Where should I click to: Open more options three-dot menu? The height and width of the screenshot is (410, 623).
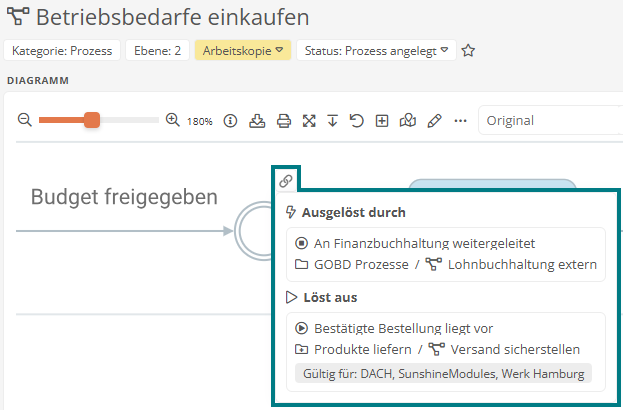point(460,120)
